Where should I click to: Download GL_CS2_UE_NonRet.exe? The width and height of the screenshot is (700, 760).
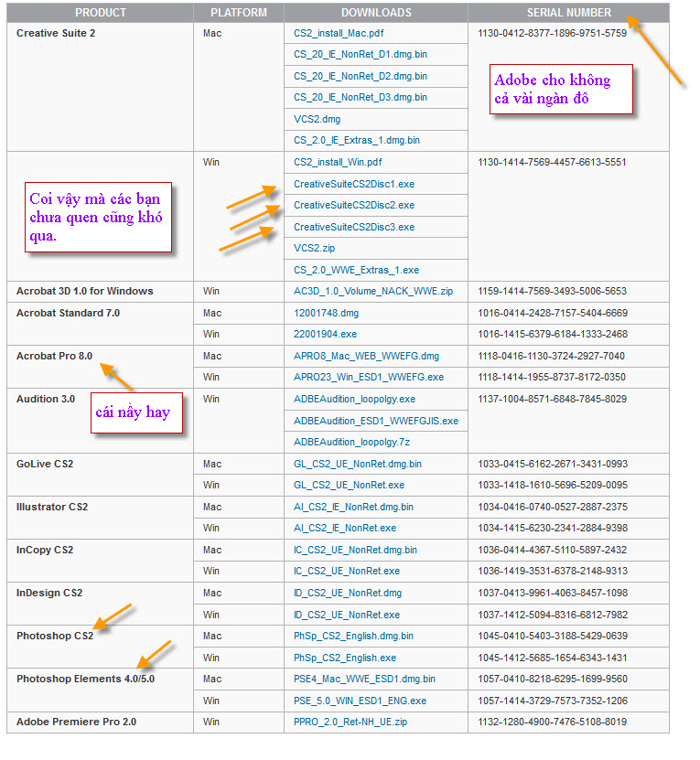pos(350,486)
